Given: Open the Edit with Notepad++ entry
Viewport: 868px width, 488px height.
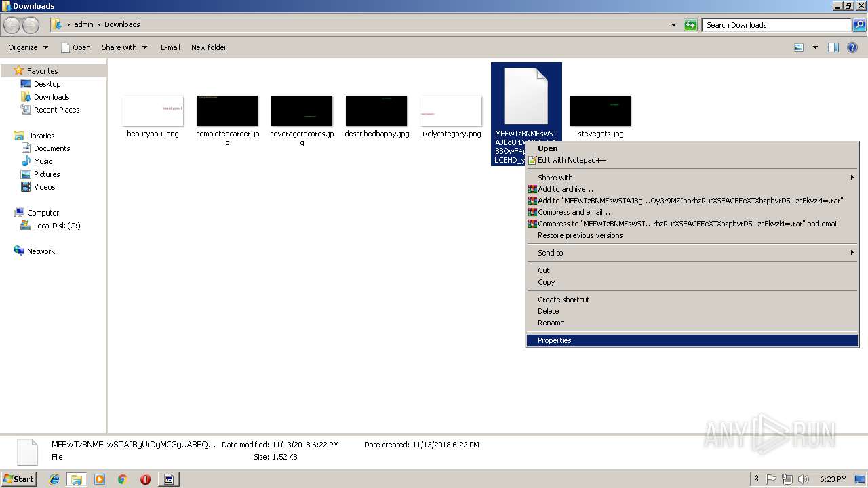Looking at the screenshot, I should click(692, 160).
